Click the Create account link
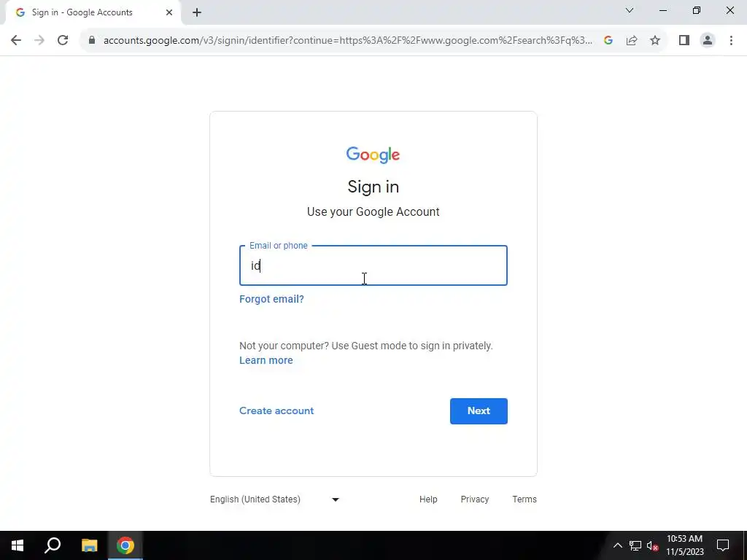The width and height of the screenshot is (747, 560). click(x=276, y=411)
